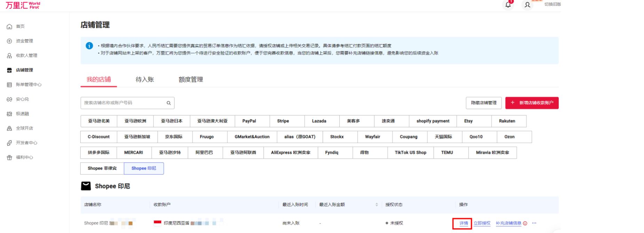Screen dimensions: 644x233
Task: Click the home icon in sidebar
Action: [9, 26]
